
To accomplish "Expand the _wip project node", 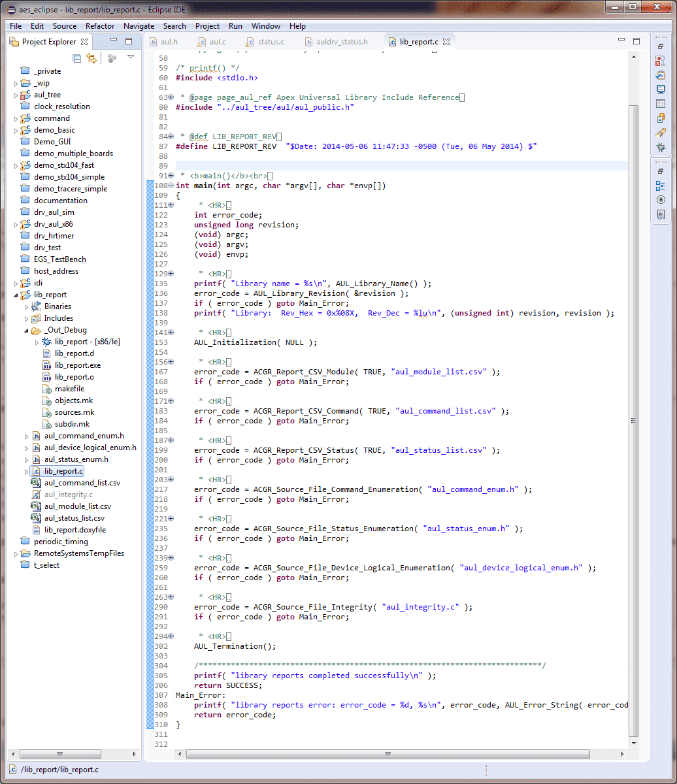I will (16, 83).
